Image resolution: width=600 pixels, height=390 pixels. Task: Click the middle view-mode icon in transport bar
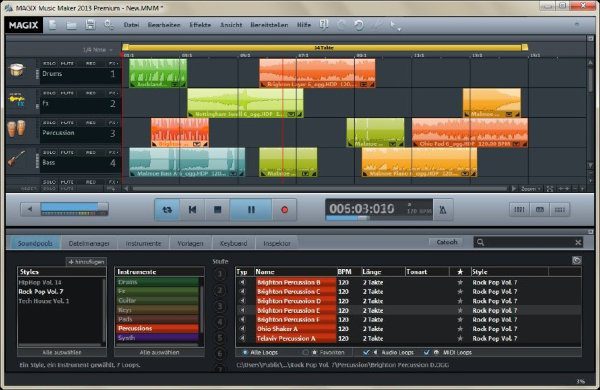[540, 210]
